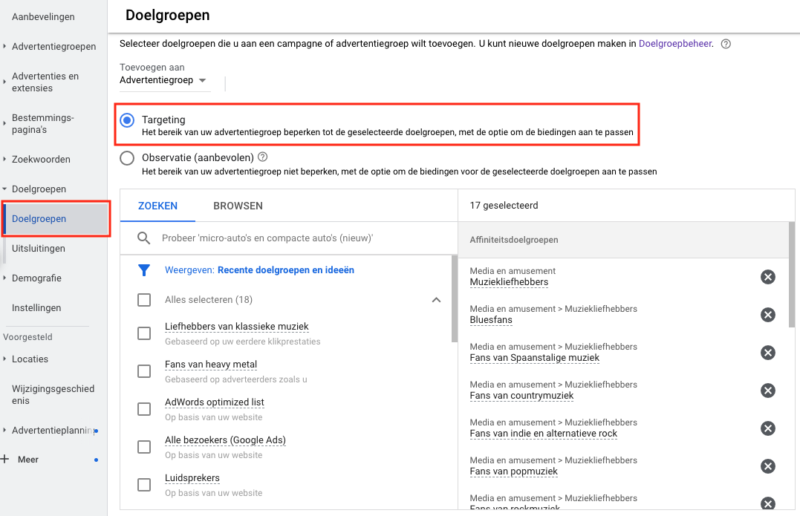Select the Observatie (aanbevolen) radio button
Image resolution: width=800 pixels, height=516 pixels.
coord(127,158)
